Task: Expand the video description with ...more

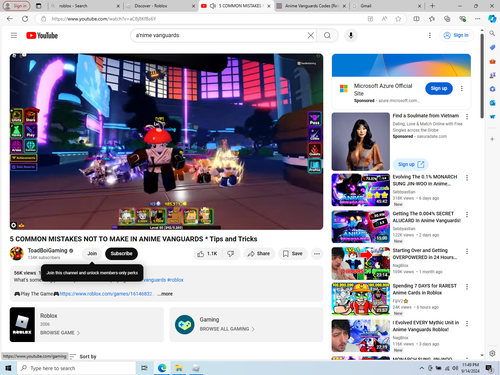Action: click(x=165, y=294)
